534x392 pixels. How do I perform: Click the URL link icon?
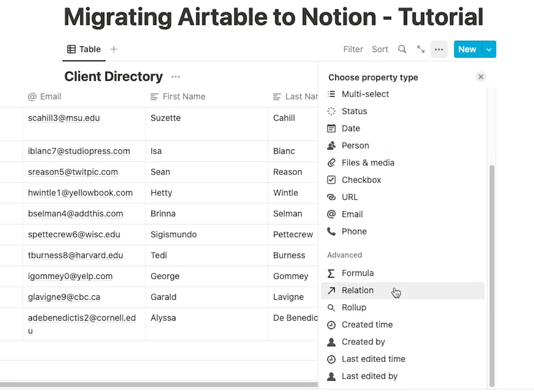[331, 197]
